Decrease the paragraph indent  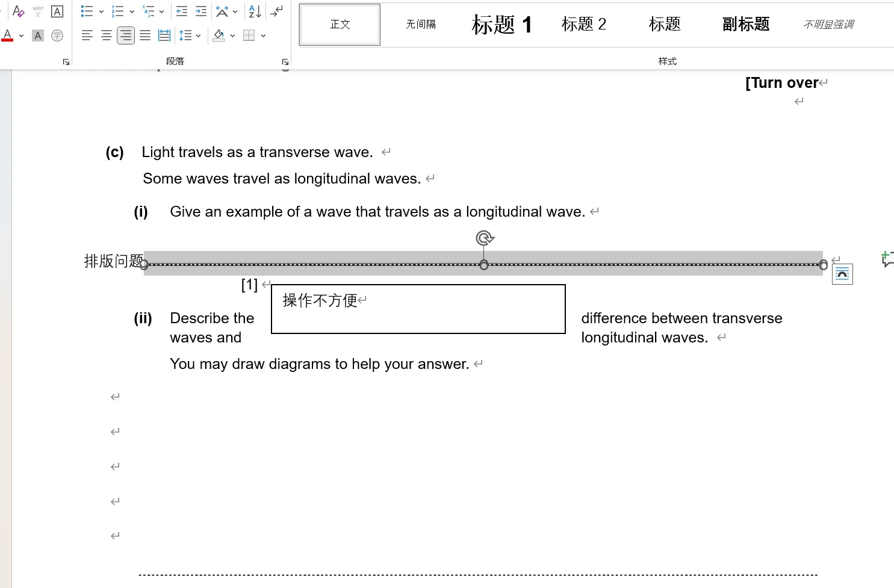click(181, 11)
